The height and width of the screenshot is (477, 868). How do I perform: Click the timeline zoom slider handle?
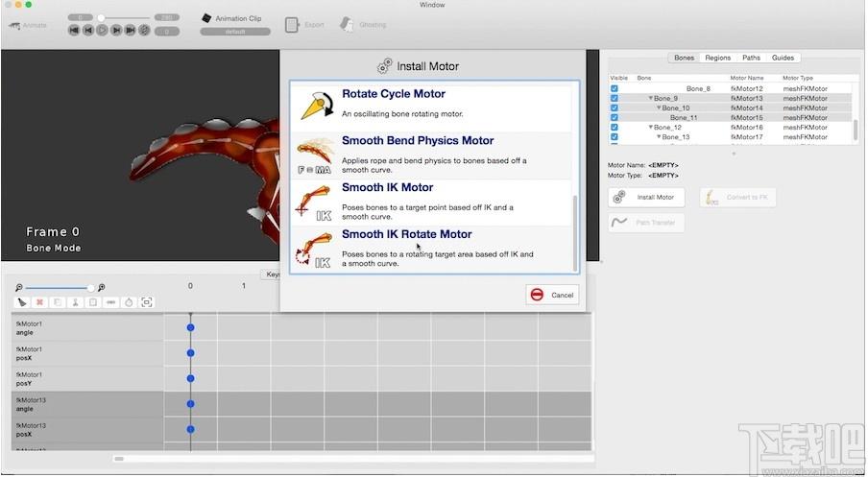click(x=90, y=288)
